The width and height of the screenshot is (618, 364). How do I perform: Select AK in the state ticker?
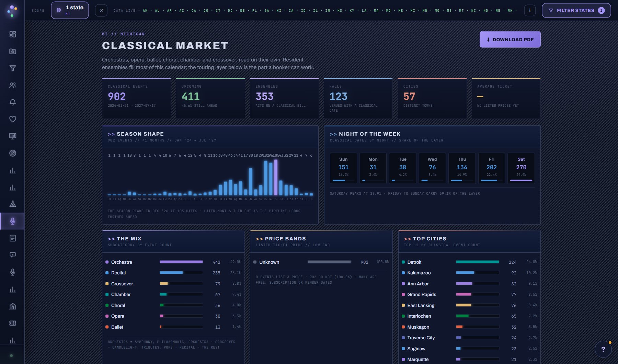[x=145, y=11]
